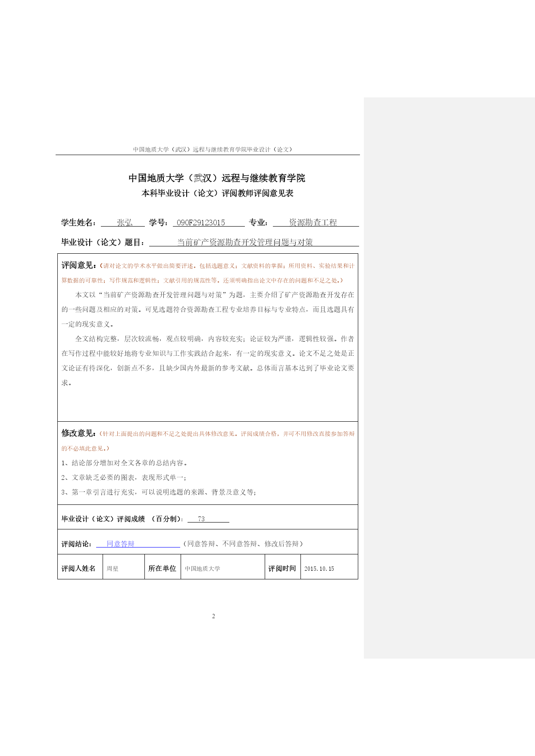This screenshot has height=756, width=535.
Task: Click the blue conclusion text '同意答辩'
Action: pos(121,544)
